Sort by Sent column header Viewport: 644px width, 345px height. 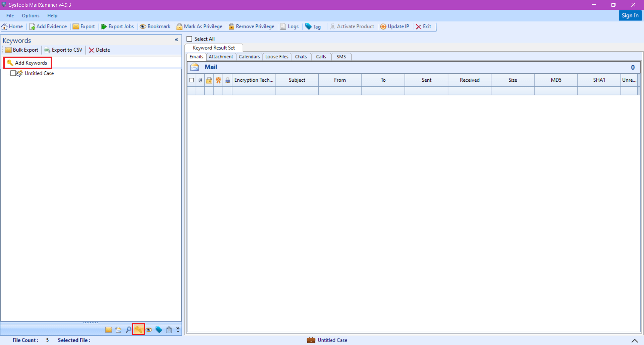point(426,80)
